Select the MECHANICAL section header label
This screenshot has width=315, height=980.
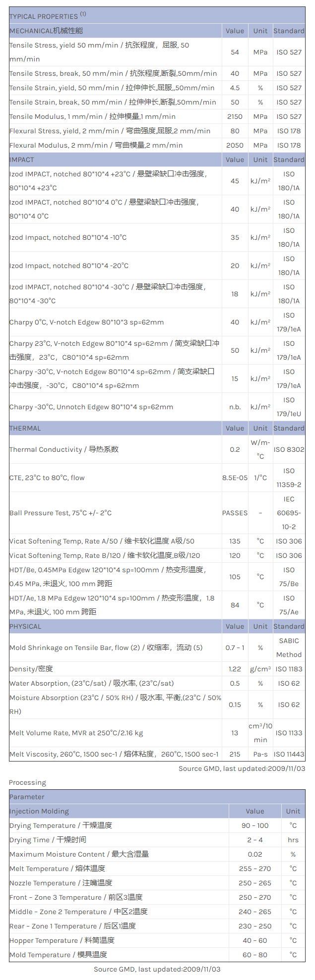click(x=46, y=31)
